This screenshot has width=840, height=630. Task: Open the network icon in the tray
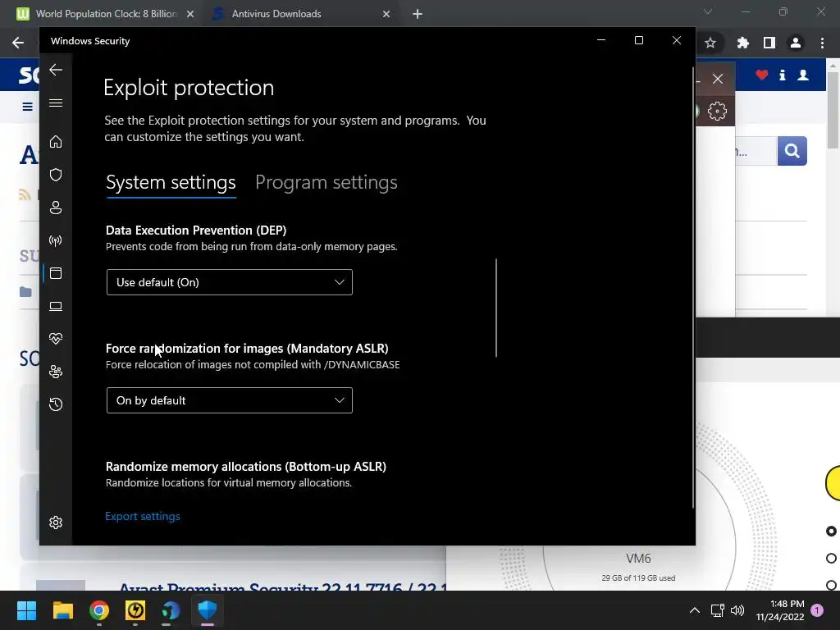[x=717, y=610]
